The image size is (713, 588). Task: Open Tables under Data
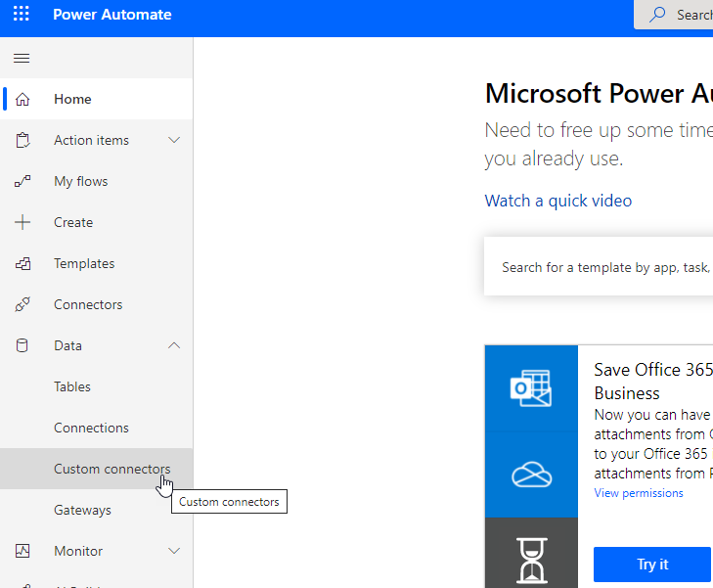(72, 386)
